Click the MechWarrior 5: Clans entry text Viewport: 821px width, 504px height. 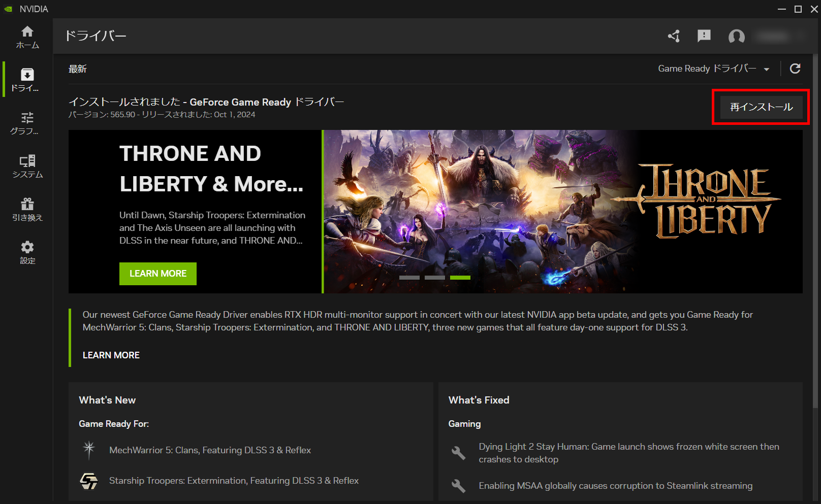pos(210,450)
